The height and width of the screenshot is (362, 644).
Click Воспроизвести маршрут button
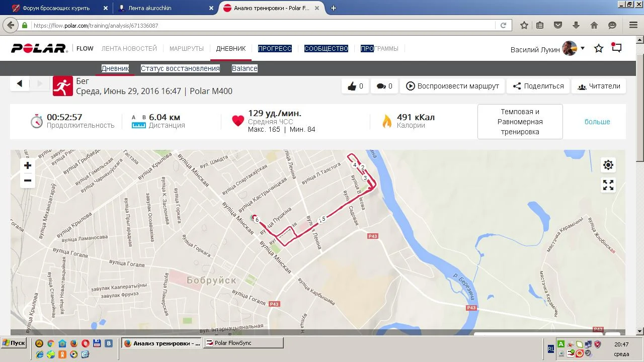tap(452, 86)
